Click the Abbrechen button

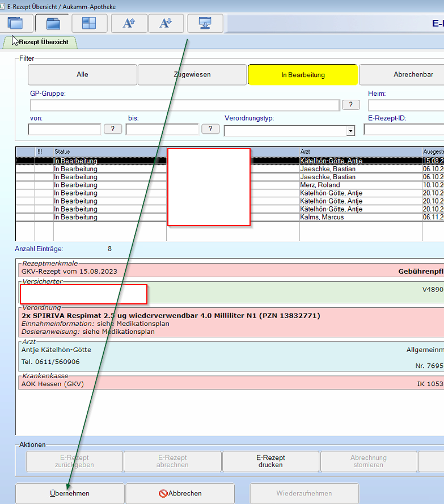[180, 493]
